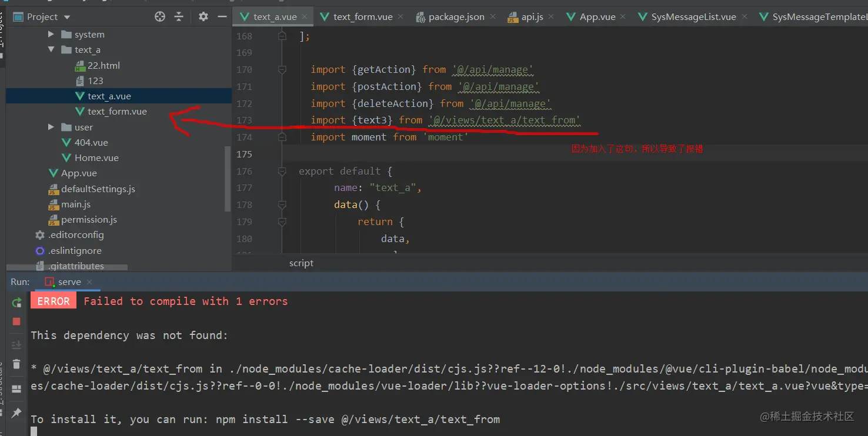Image resolution: width=868 pixels, height=436 pixels.
Task: Open Project panel settings gear
Action: (x=203, y=17)
